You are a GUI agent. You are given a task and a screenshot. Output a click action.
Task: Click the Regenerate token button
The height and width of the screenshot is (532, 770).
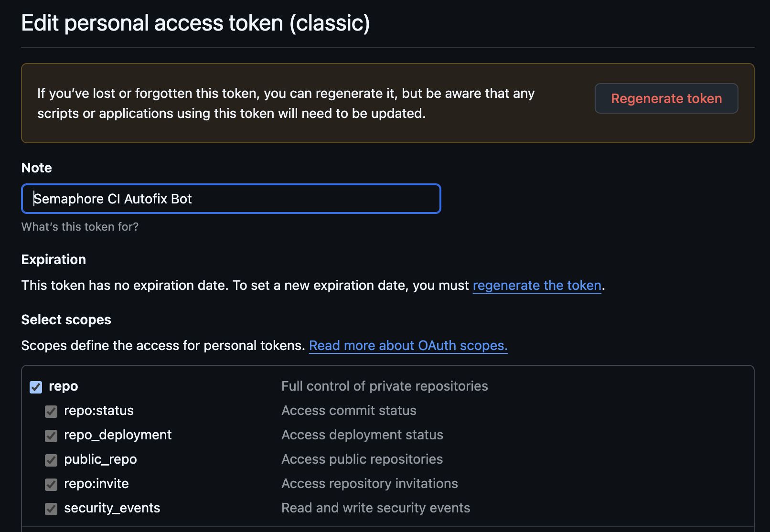point(666,98)
